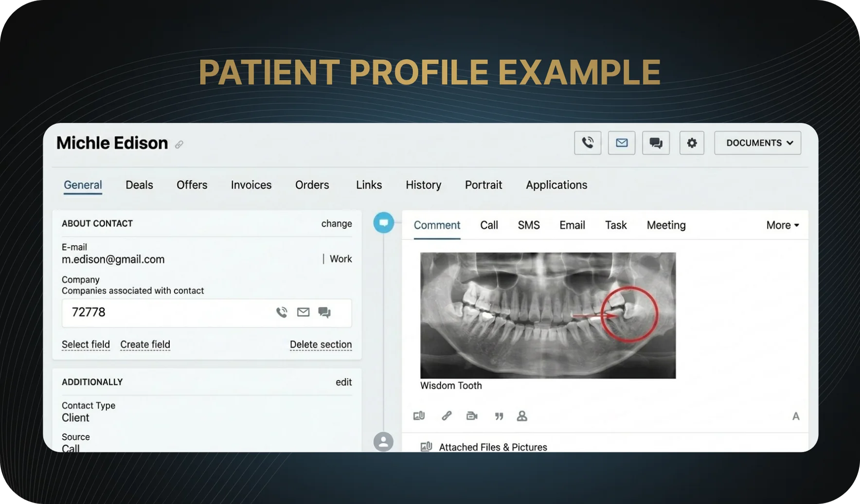
Task: Click the 'Select field' link
Action: coord(86,344)
